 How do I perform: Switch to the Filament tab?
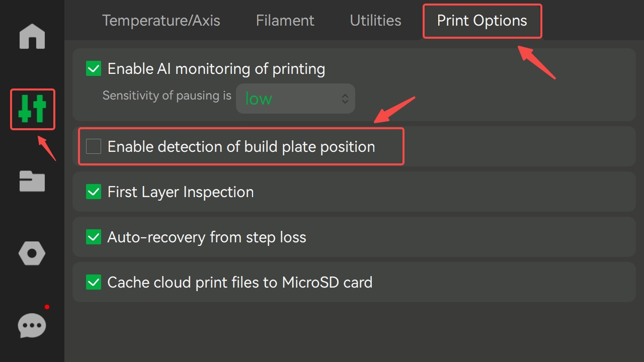(285, 21)
